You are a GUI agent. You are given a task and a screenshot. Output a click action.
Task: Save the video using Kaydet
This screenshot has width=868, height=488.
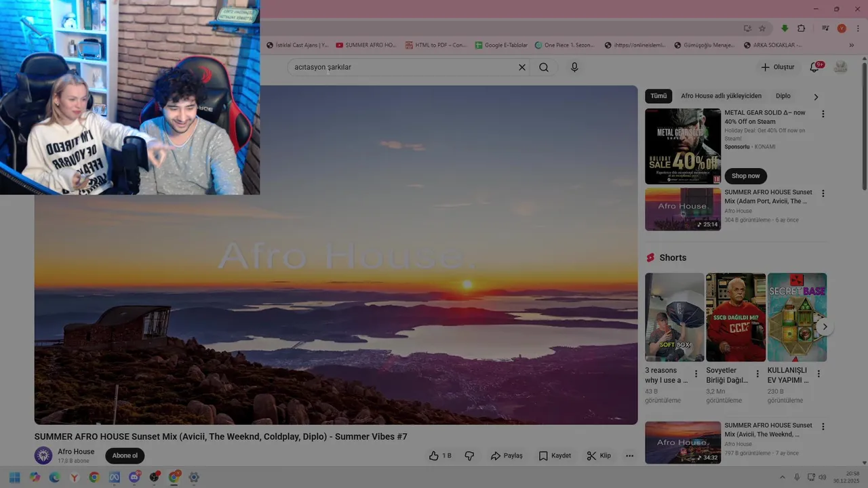tap(555, 455)
